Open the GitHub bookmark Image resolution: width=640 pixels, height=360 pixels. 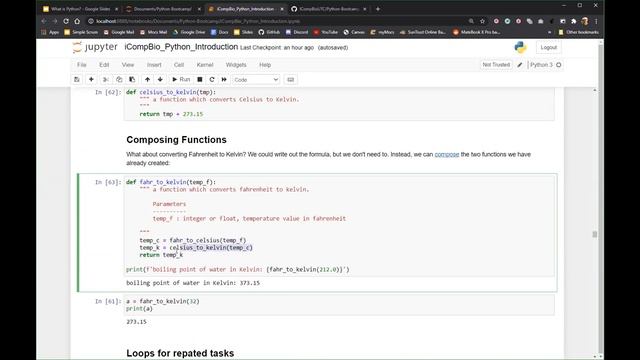pos(269,32)
